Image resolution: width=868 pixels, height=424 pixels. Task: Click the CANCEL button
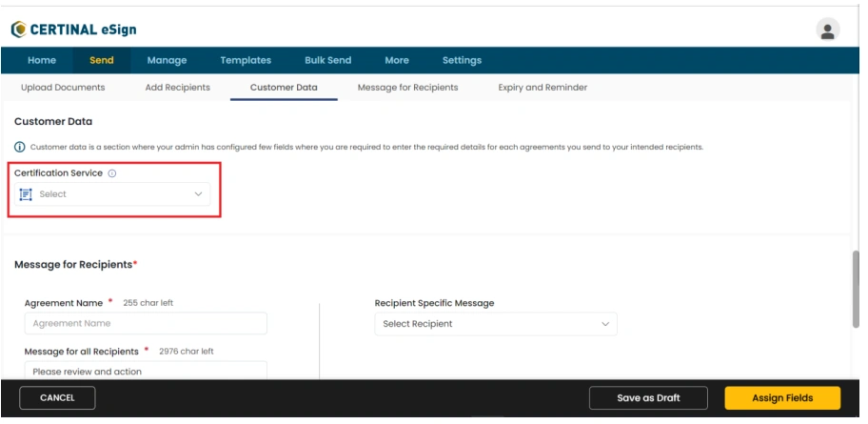tap(57, 398)
